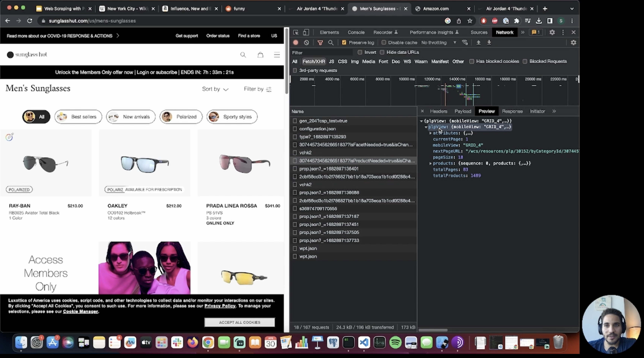Uncheck the Preserve log checkbox
The height and width of the screenshot is (358, 644).
[x=344, y=43]
